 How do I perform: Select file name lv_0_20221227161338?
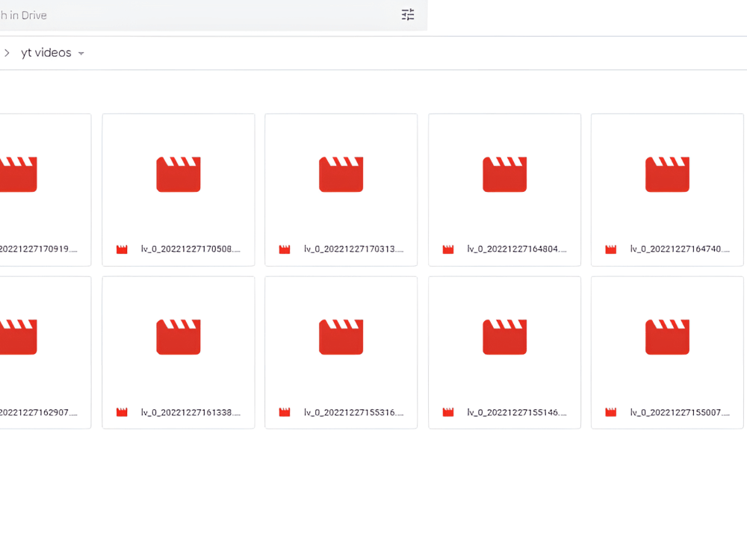(190, 412)
